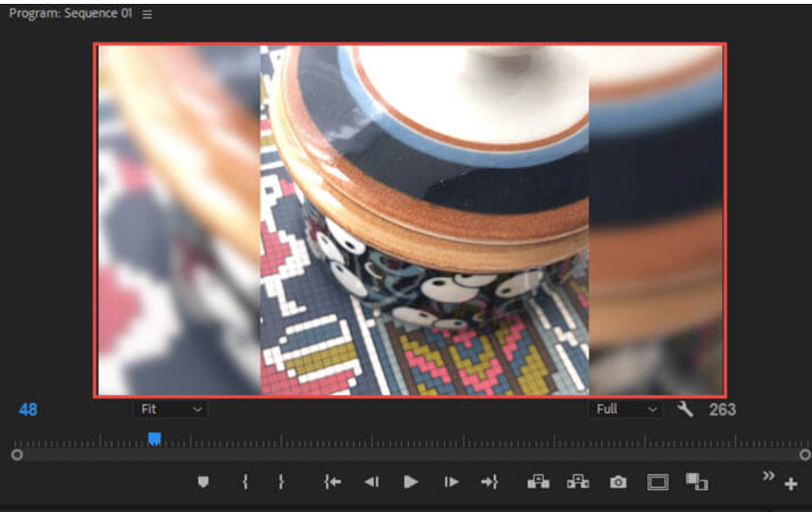Toggle the Safe Margins button
Image resolution: width=812 pixels, height=512 pixels.
(x=658, y=483)
